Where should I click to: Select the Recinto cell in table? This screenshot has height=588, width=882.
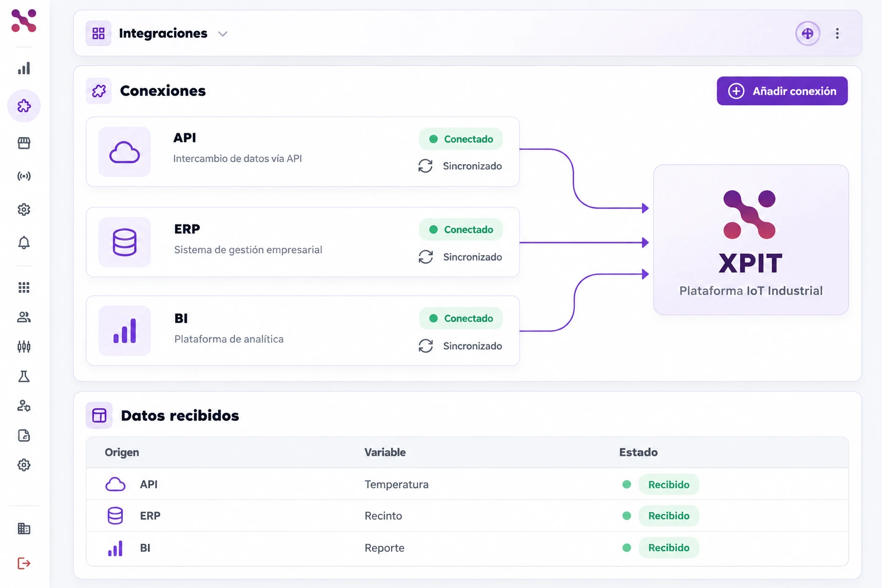(383, 516)
